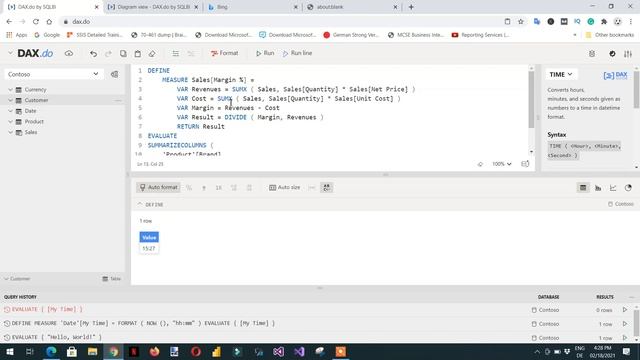This screenshot has height=360, width=640.
Task: Click the 15:27 result cell
Action: 149,248
